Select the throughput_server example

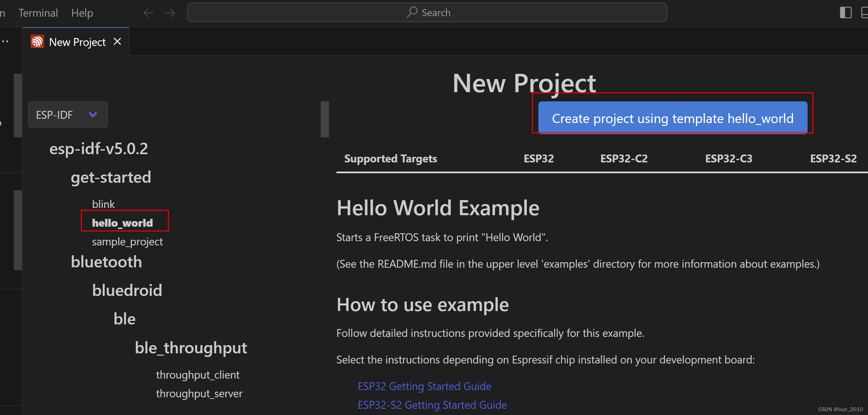coord(199,393)
